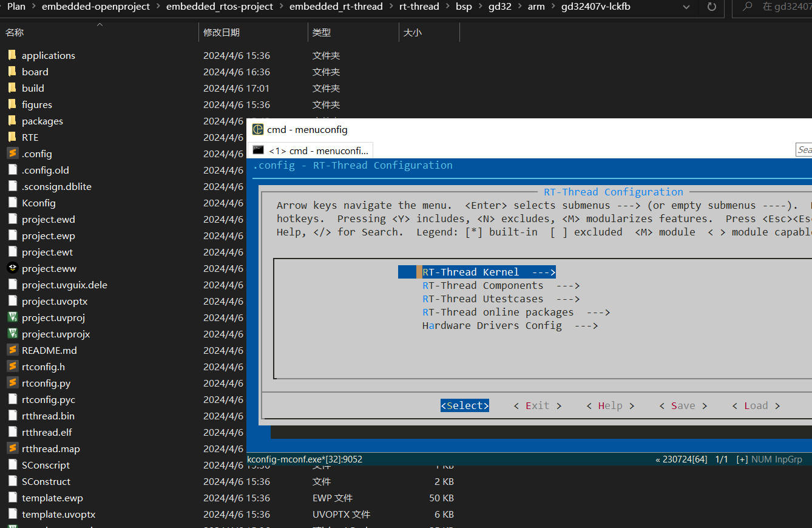Click the console icon on the cmd tab
Image resolution: width=812 pixels, height=528 pixels.
(259, 150)
